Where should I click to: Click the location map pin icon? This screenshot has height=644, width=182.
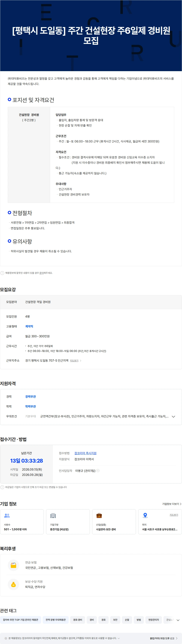(x=145, y=516)
